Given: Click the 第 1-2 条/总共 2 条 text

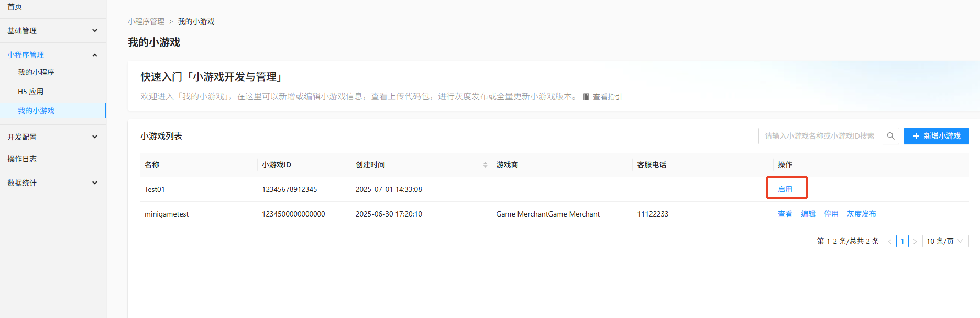Looking at the screenshot, I should coord(848,241).
